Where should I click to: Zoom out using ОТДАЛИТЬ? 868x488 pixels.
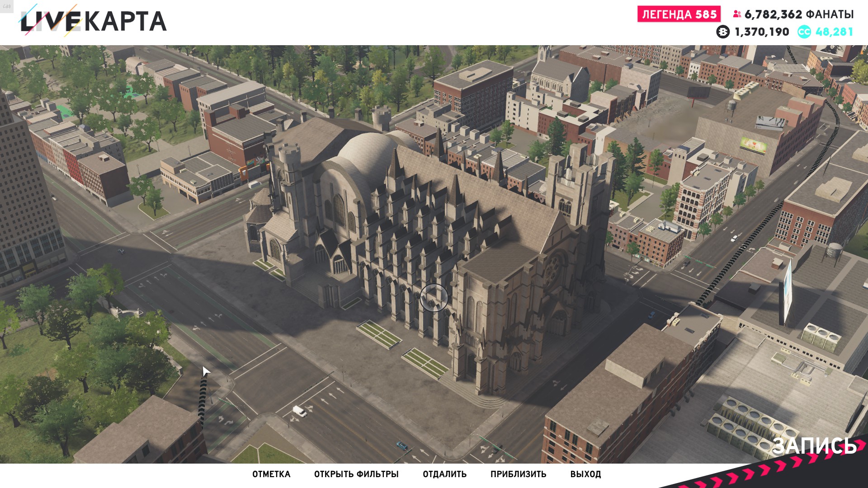tap(444, 474)
